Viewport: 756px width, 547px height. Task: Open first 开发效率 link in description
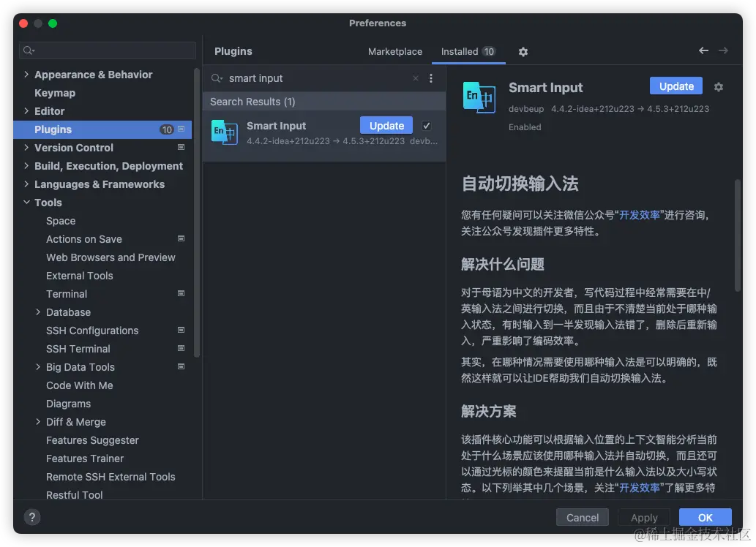coord(640,215)
